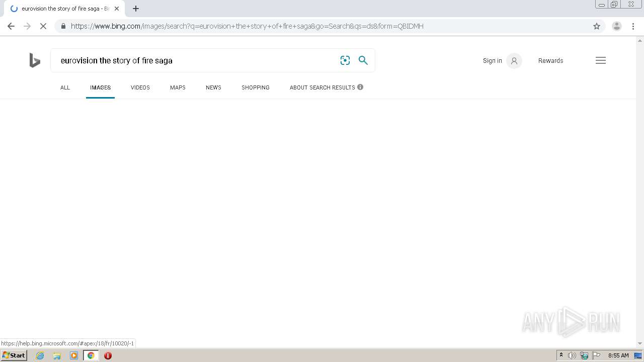Open the Bing hamburger menu
This screenshot has width=644, height=362.
click(x=601, y=60)
